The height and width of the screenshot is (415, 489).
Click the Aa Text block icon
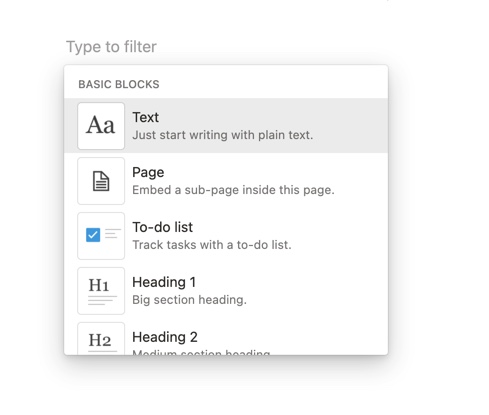[x=101, y=126]
